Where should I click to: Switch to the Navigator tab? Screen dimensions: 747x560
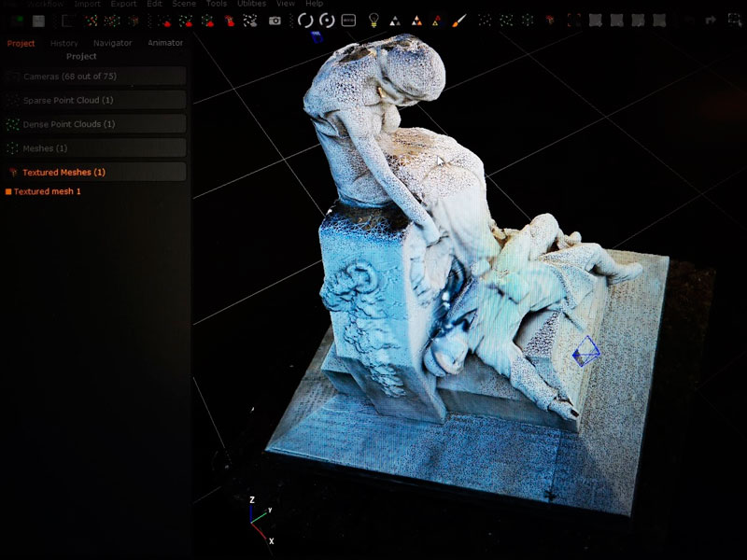coord(113,43)
